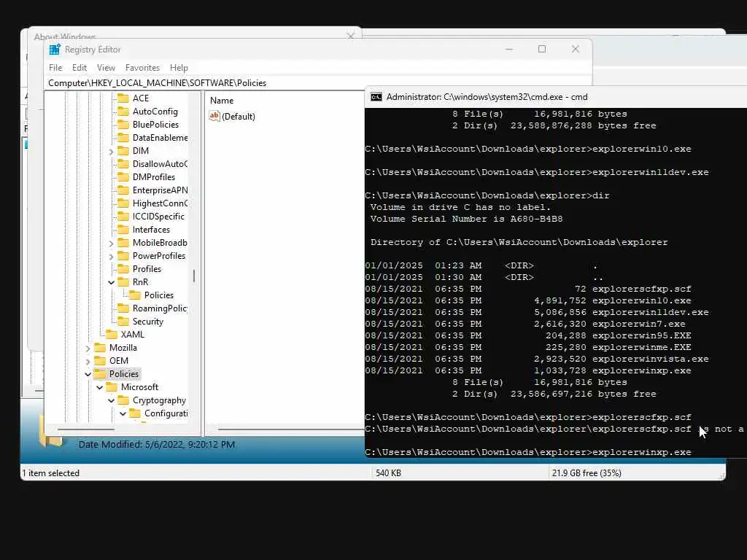747x560 pixels.
Task: Select the Security key folder icon
Action: point(123,322)
